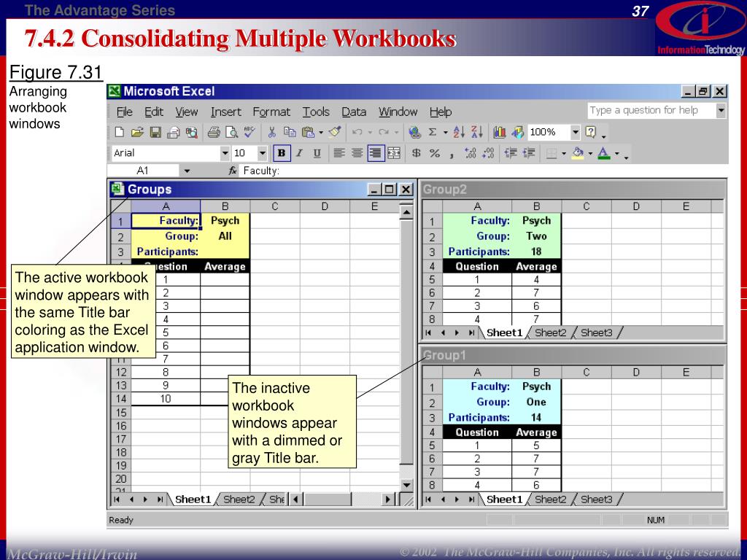This screenshot has height=560, width=747.
Task: Copy the selection
Action: [x=290, y=133]
